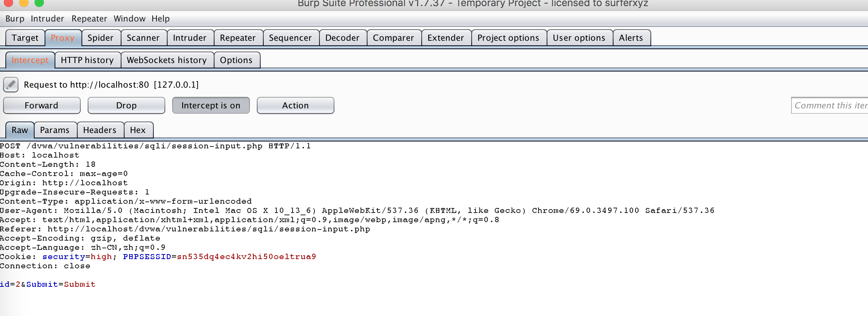Image resolution: width=868 pixels, height=316 pixels.
Task: Open the Help menu
Action: click(160, 18)
